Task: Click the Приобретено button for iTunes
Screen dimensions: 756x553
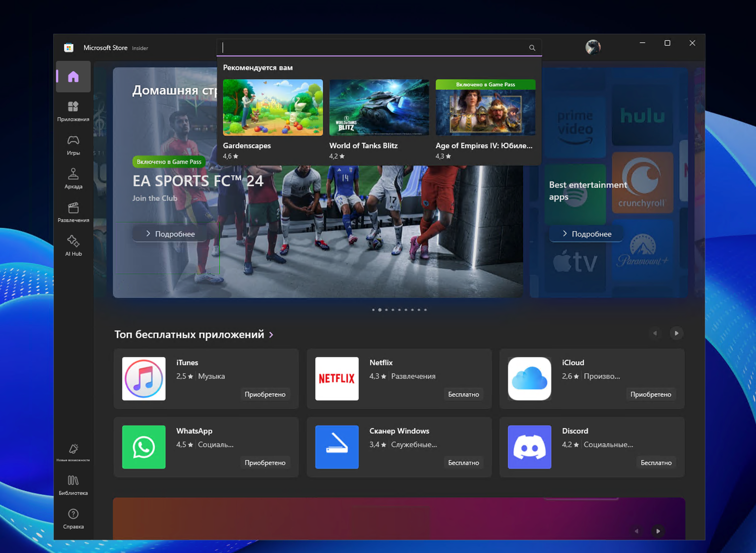Action: coord(265,394)
